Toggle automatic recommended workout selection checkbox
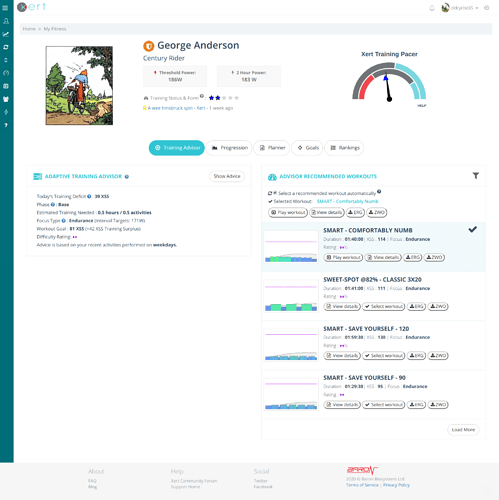Screen dimensions: 499x500 click(x=275, y=193)
